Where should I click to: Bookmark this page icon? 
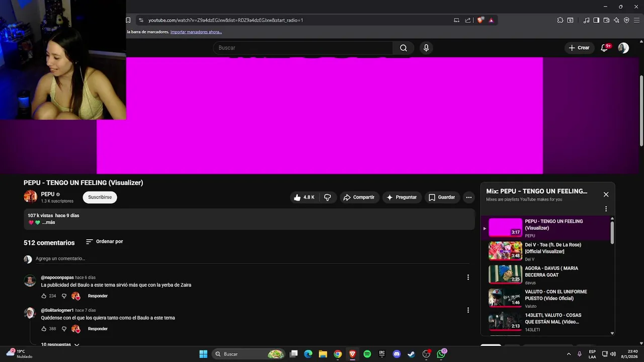point(128,20)
